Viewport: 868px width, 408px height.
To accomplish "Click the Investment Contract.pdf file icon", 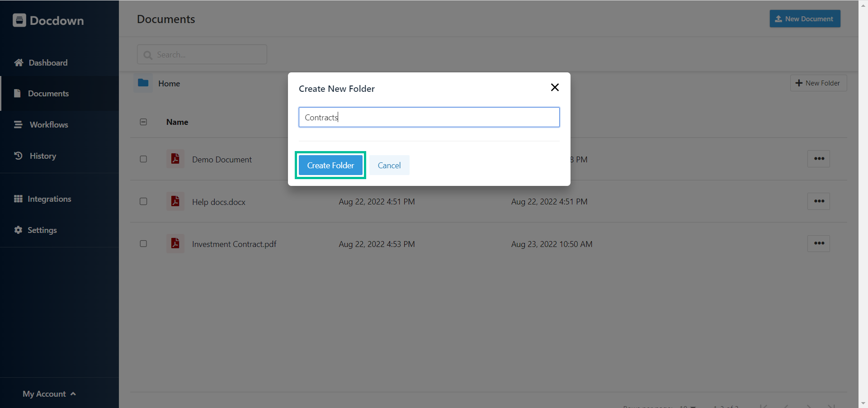I will click(x=175, y=243).
